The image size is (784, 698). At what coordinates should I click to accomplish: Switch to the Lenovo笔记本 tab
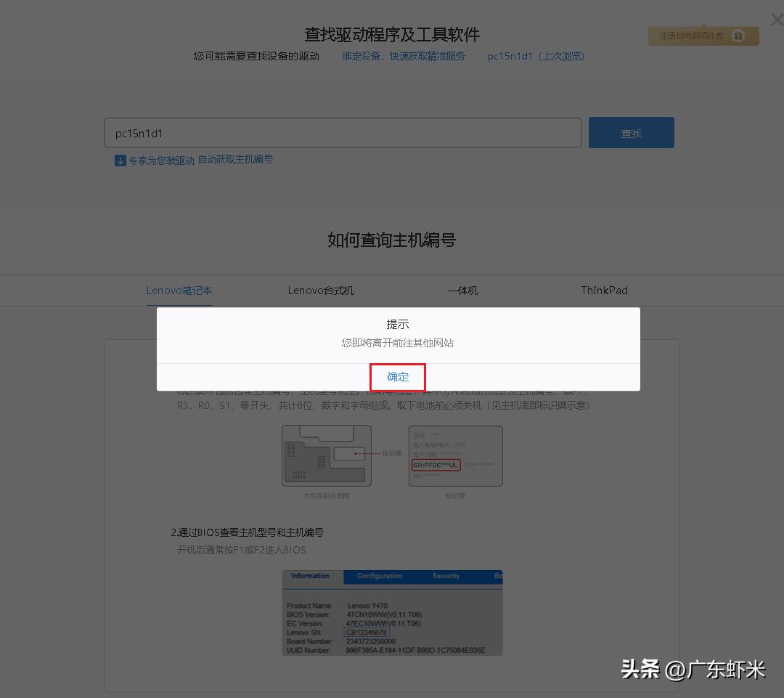click(179, 291)
